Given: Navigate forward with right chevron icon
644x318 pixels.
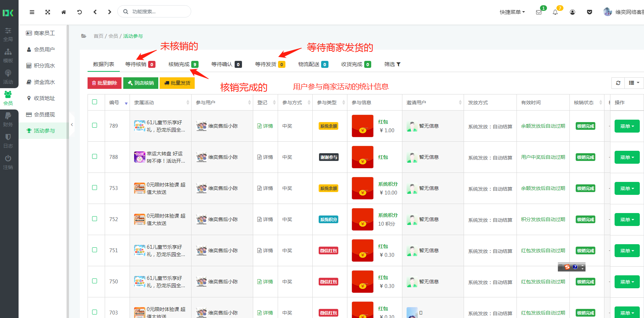Looking at the screenshot, I should click(x=110, y=12).
